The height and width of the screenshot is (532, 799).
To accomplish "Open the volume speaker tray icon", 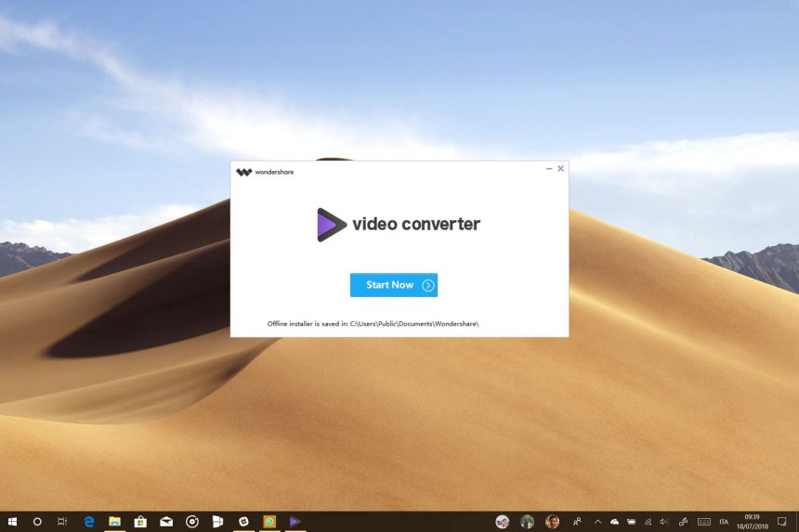I will pyautogui.click(x=664, y=522).
